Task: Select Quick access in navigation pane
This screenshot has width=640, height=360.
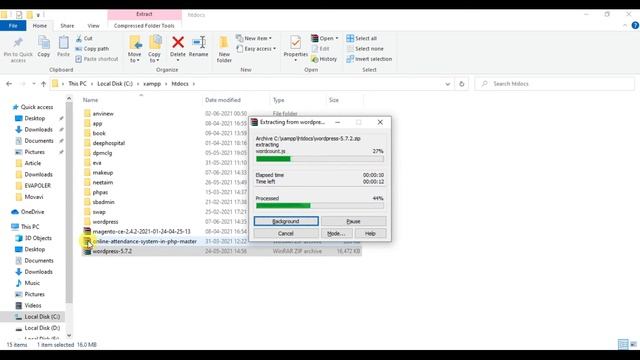Action: 37,107
